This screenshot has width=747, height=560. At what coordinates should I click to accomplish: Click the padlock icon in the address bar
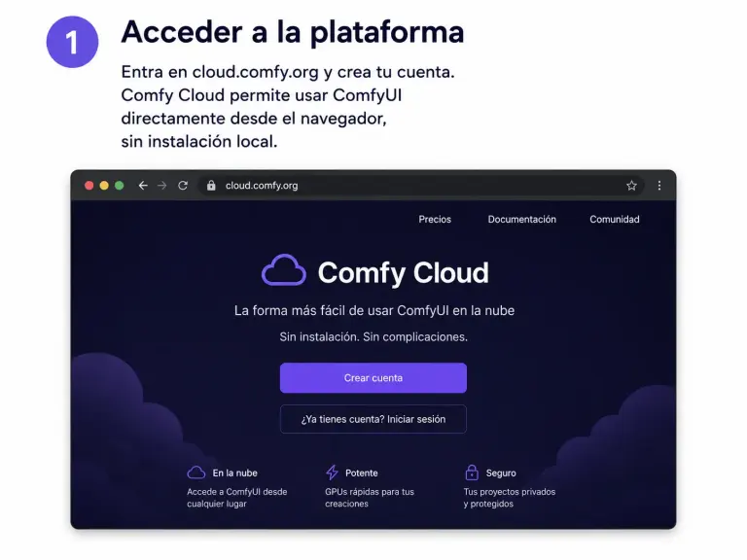click(211, 186)
